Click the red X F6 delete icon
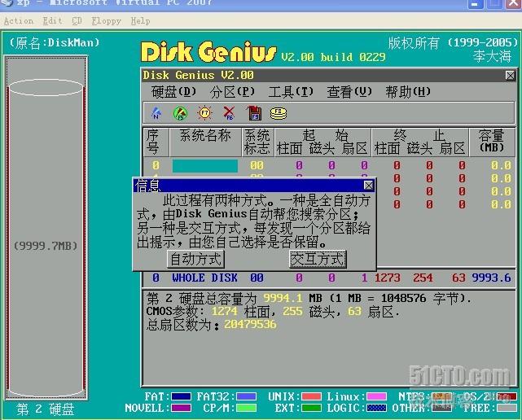Image resolution: width=522 pixels, height=420 pixels. coord(229,113)
